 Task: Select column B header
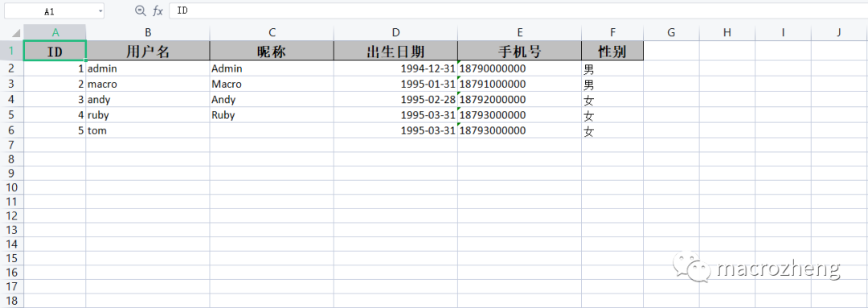pyautogui.click(x=148, y=32)
